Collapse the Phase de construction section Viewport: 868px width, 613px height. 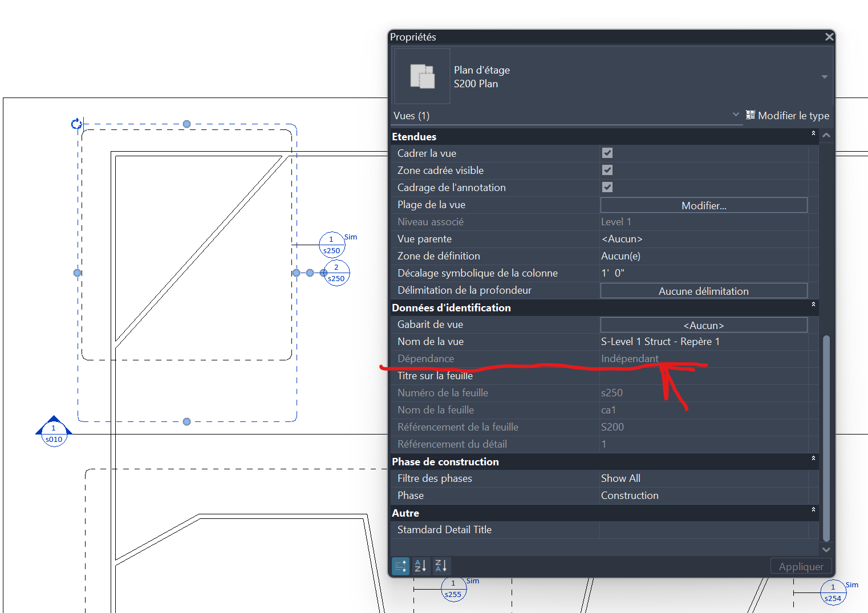[813, 458]
